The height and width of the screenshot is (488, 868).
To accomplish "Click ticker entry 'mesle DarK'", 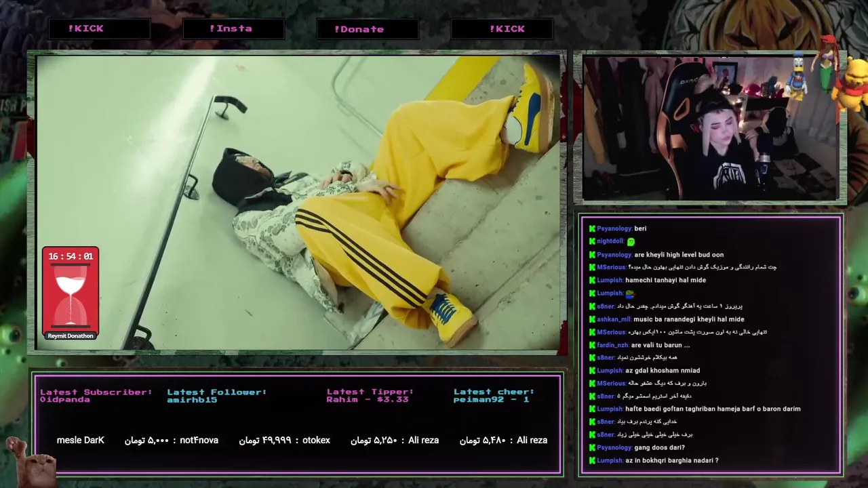I will point(81,440).
